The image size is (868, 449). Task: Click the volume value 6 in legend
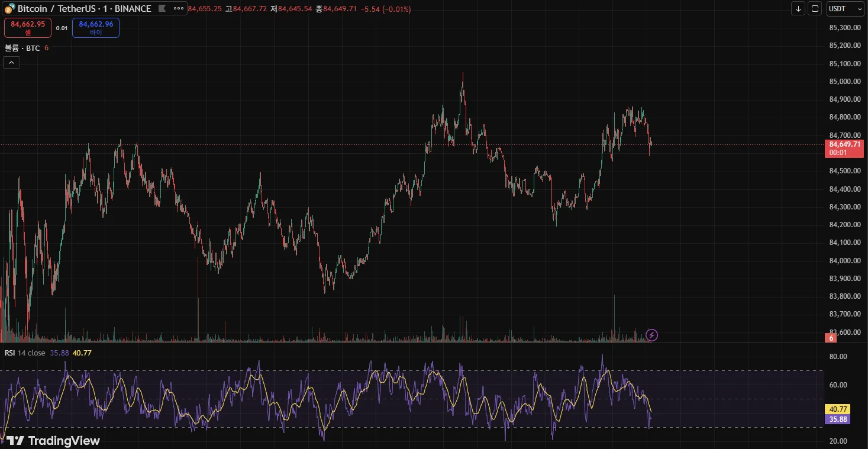click(47, 48)
